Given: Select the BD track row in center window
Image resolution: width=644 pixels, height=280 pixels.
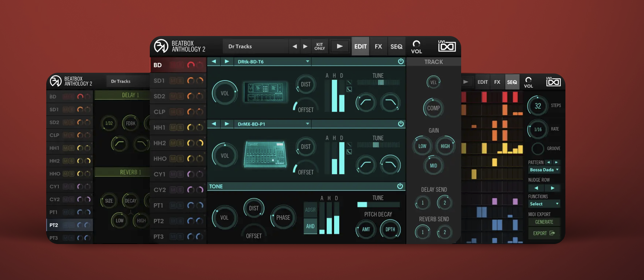Looking at the screenshot, I should pos(178,65).
